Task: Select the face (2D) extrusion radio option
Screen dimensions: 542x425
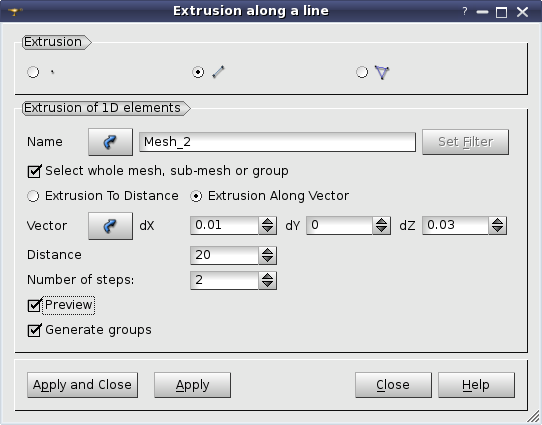Action: [362, 72]
